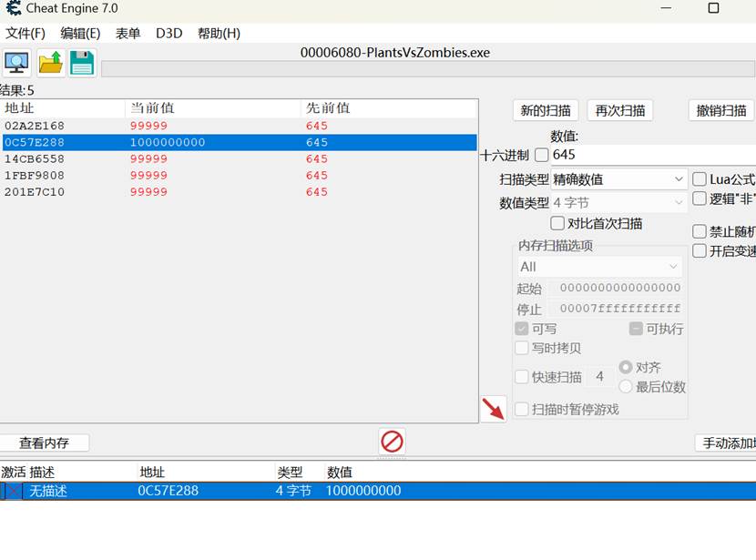This screenshot has height=560, width=756.
Task: Click the 4 字节 type cell in address table
Action: coord(293,491)
